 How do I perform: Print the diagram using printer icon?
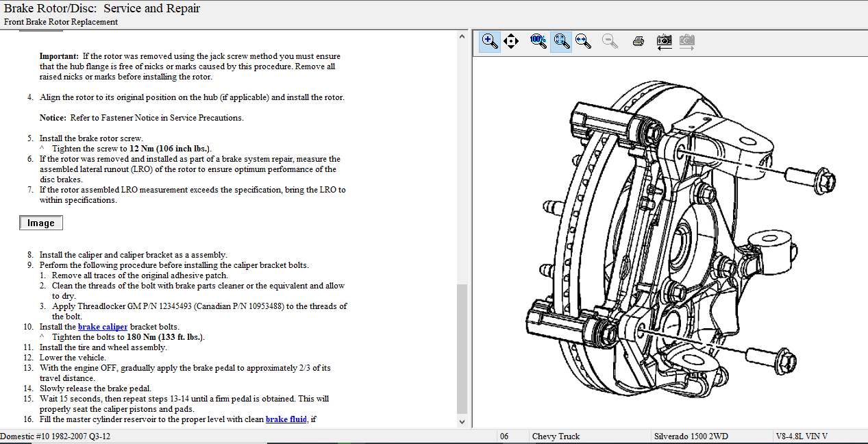click(x=638, y=41)
